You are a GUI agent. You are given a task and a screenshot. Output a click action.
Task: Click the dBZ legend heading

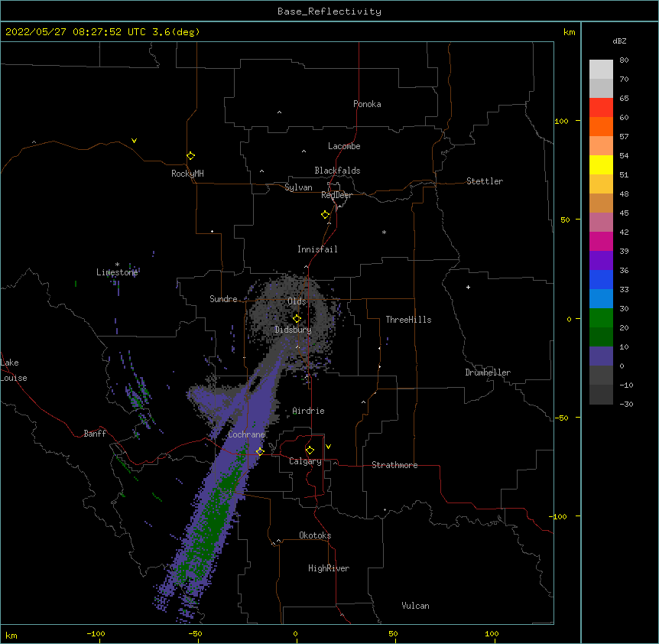[x=619, y=41]
